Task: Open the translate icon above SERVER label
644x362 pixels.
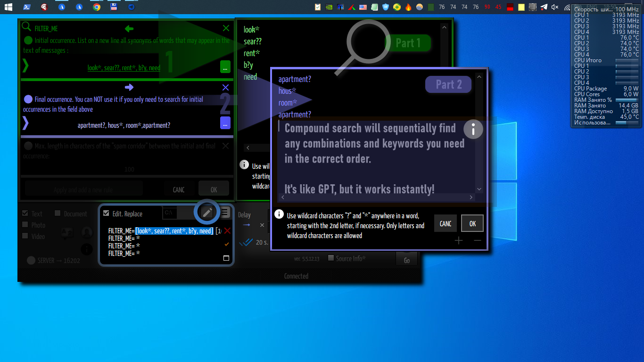Action: click(x=66, y=232)
